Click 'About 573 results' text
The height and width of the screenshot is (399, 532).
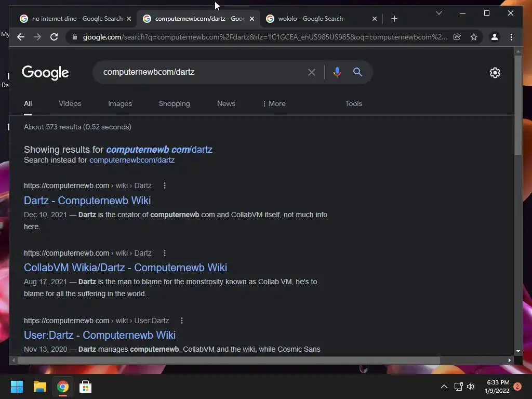point(77,127)
